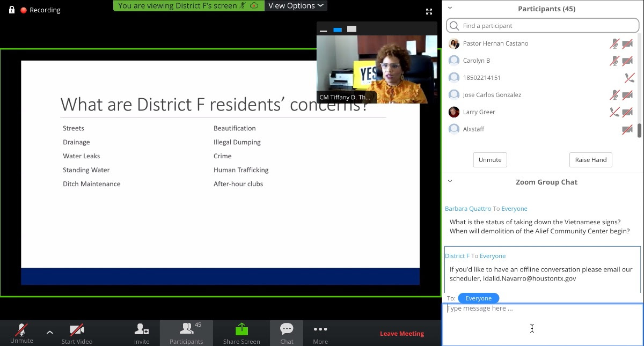This screenshot has height=346, width=644.
Task: Toggle the Chat bubble icon
Action: coord(287,329)
